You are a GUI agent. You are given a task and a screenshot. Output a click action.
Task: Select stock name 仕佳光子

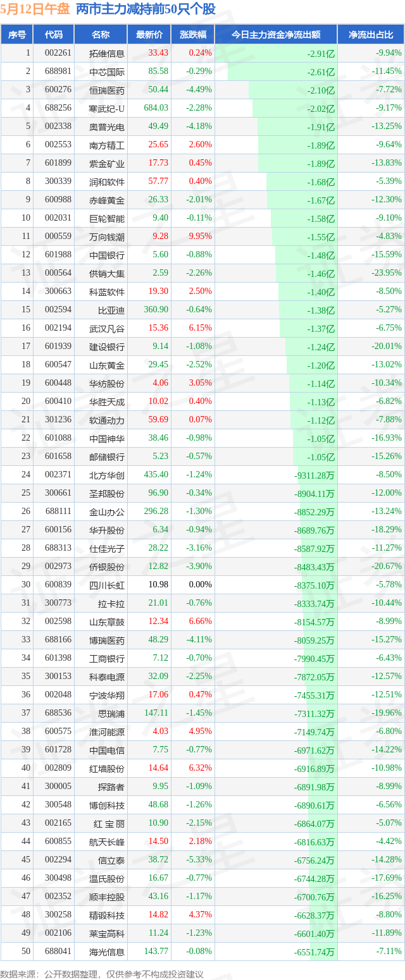click(x=107, y=548)
